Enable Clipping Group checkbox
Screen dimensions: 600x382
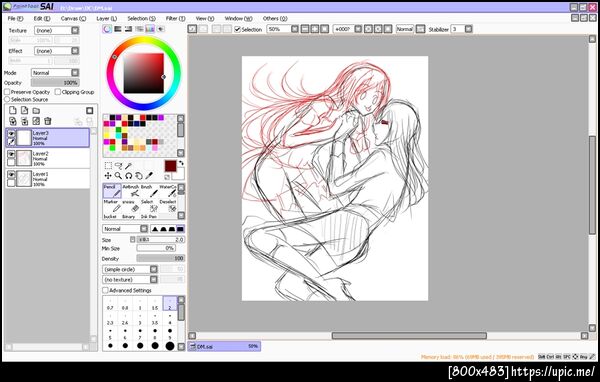click(x=58, y=92)
